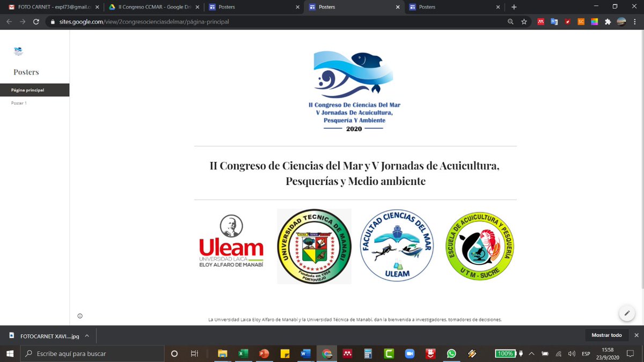Open Cortana from the taskbar
The height and width of the screenshot is (362, 644).
(174, 353)
